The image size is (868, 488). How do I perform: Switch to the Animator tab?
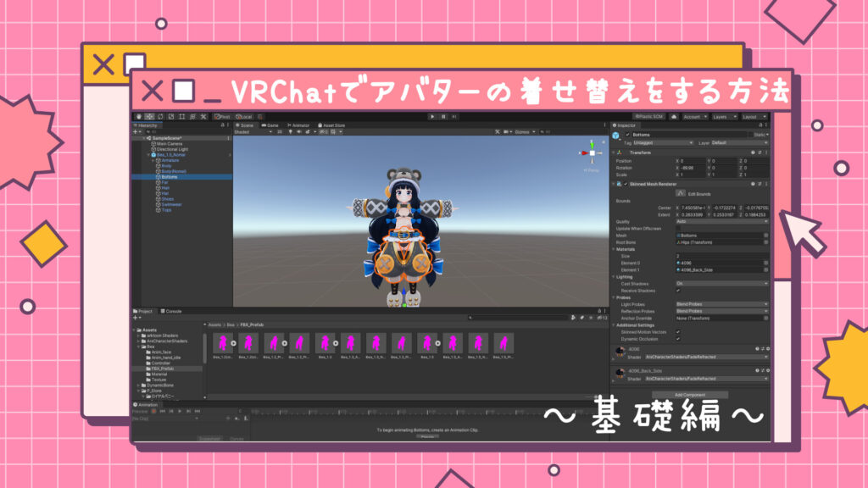click(x=298, y=125)
